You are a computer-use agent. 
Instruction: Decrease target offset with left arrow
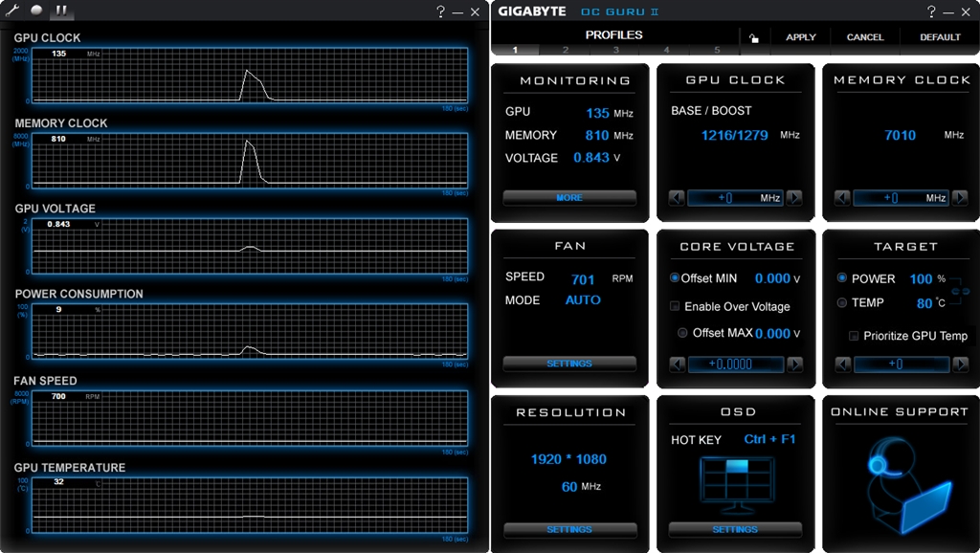click(842, 365)
